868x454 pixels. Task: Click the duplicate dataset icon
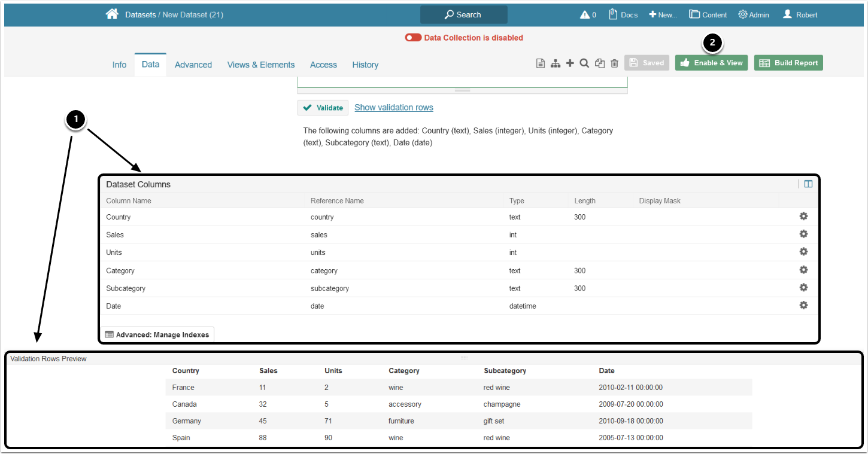pyautogui.click(x=600, y=63)
